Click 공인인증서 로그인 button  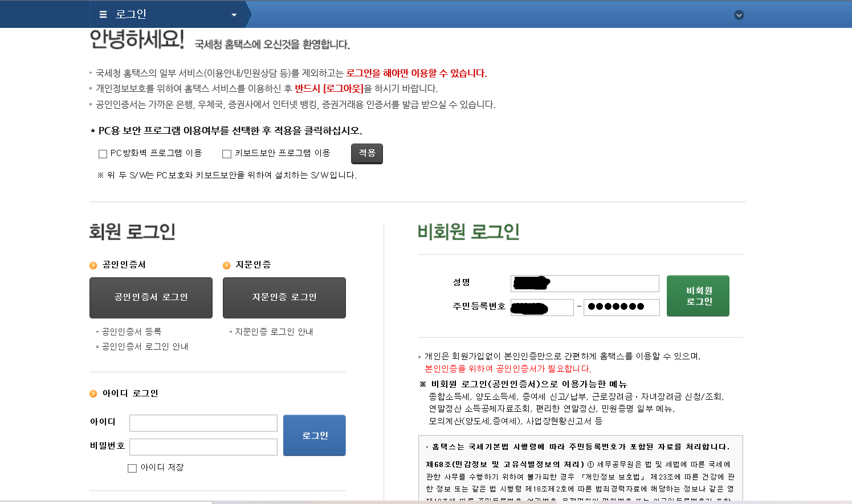click(151, 297)
